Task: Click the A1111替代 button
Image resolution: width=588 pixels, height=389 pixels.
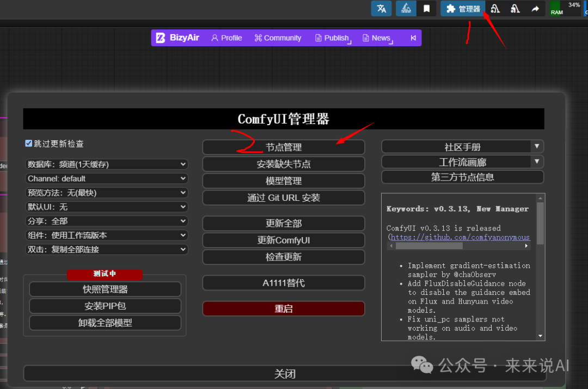Action: 284,283
